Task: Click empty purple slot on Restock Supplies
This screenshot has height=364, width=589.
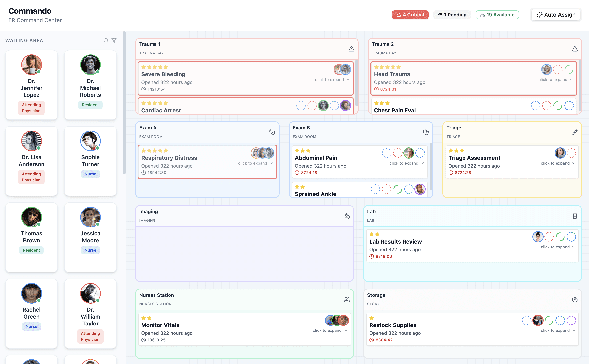Action: [571, 320]
